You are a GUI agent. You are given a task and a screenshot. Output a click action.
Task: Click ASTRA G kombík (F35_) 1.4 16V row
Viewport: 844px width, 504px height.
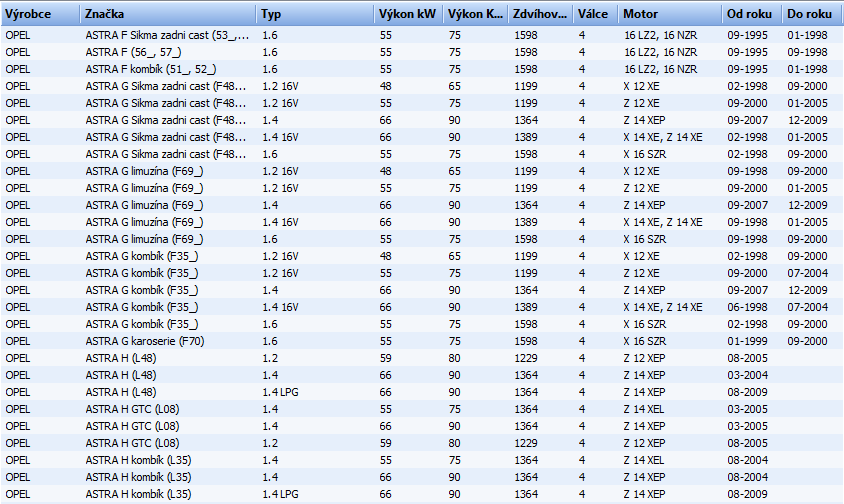[422, 307]
